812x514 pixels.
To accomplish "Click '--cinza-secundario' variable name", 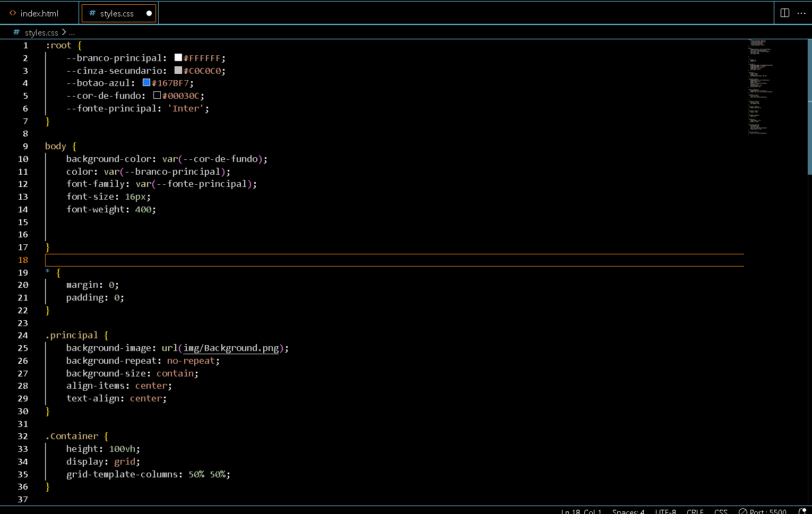I will click(114, 71).
